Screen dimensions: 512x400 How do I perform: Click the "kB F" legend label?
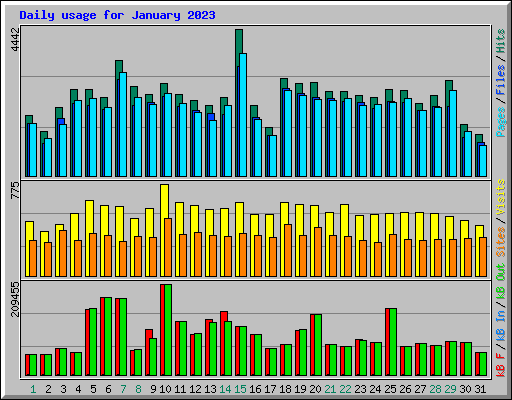(501, 365)
